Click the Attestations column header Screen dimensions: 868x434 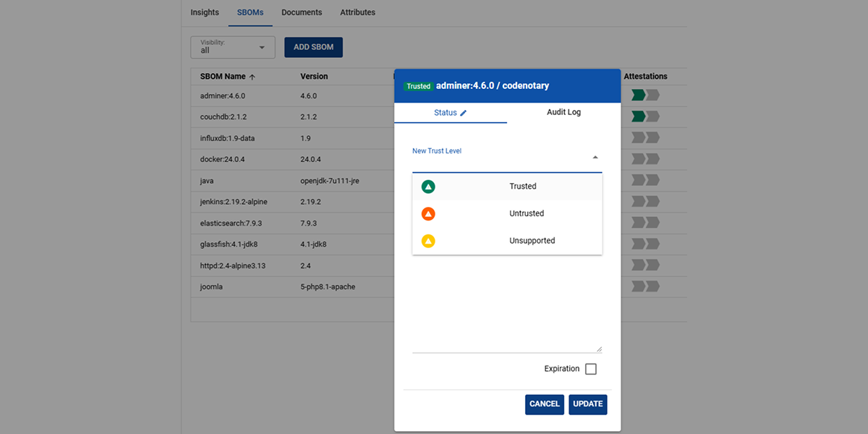tap(645, 76)
